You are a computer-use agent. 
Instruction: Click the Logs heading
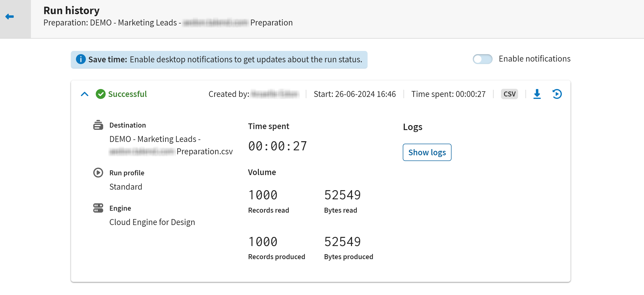[x=412, y=127]
